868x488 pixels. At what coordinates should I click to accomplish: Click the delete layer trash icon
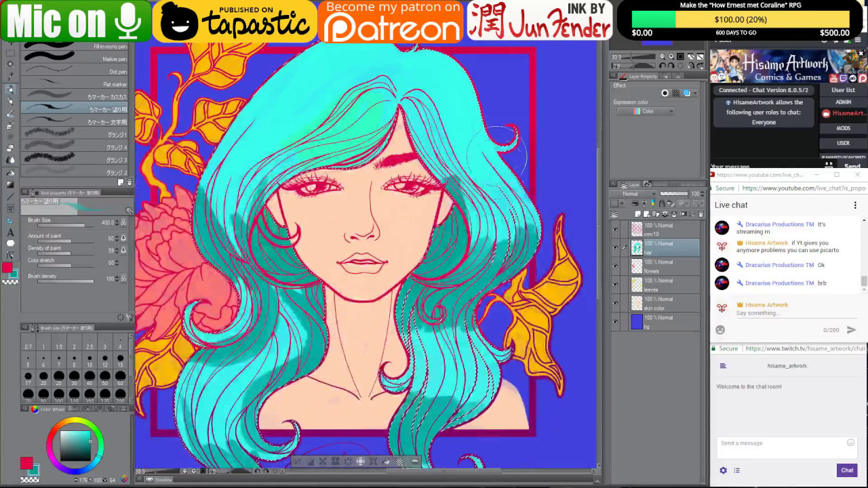701,214
